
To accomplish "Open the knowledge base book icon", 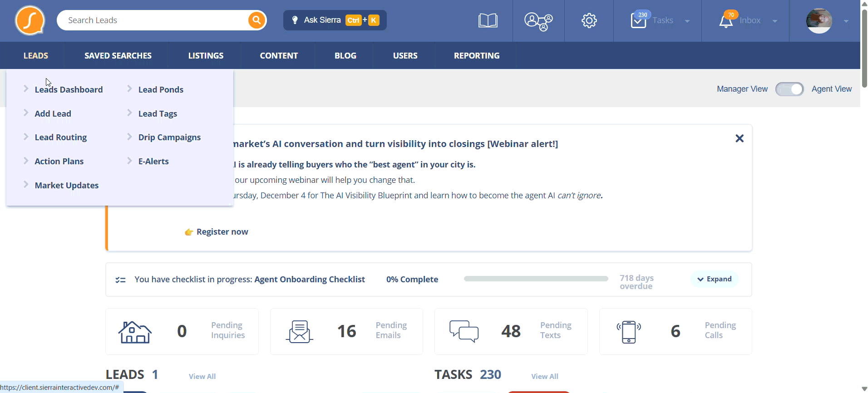I will click(488, 20).
